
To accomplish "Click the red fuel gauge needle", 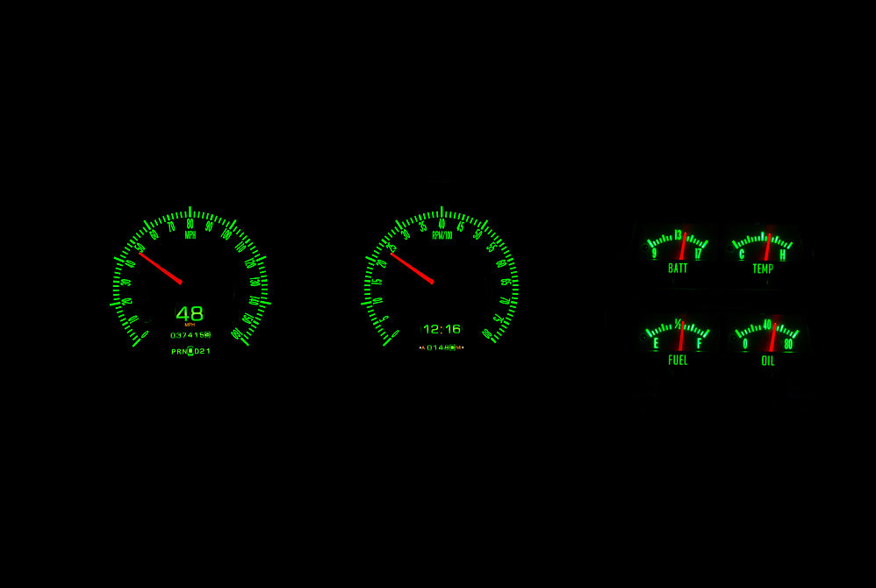I will (680, 335).
